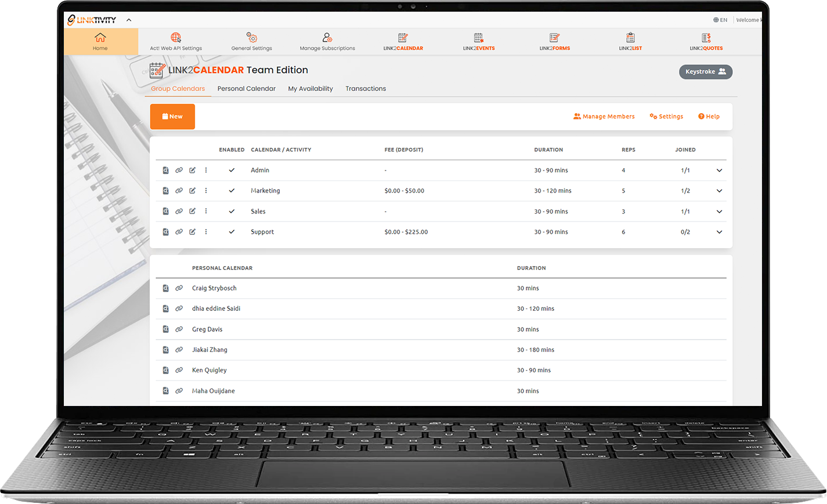Copy link for Greg Davis calendar
The height and width of the screenshot is (504, 827).
point(179,329)
